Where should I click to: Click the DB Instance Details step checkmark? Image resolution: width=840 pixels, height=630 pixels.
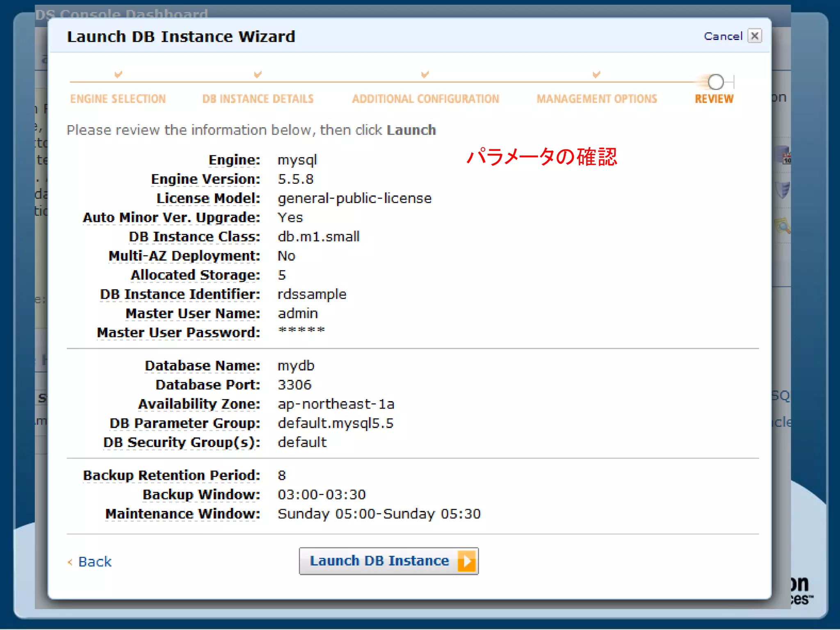click(x=258, y=75)
